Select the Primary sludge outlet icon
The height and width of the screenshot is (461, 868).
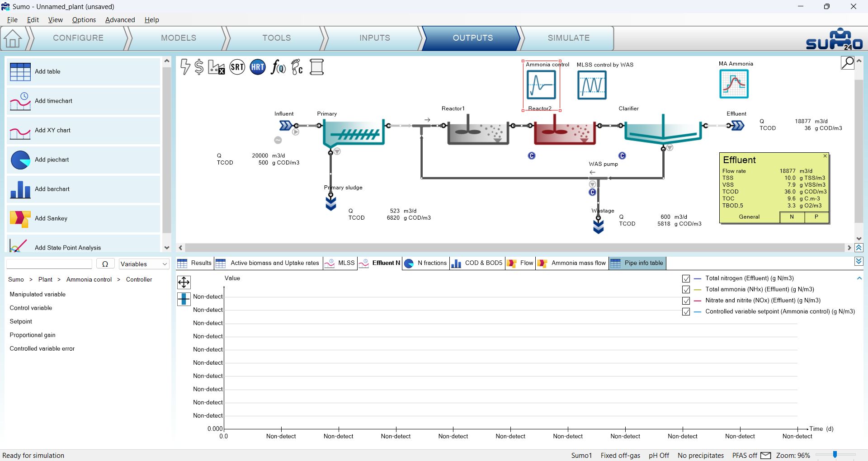(331, 203)
